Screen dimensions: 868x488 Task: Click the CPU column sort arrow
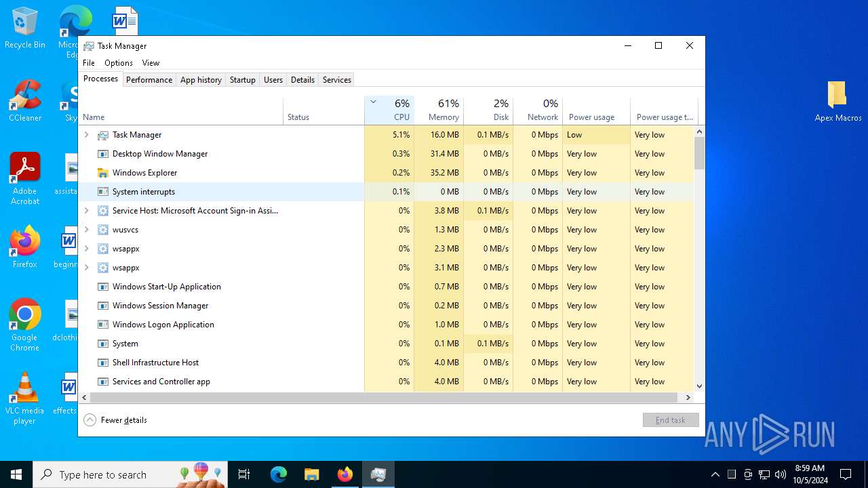coord(373,102)
